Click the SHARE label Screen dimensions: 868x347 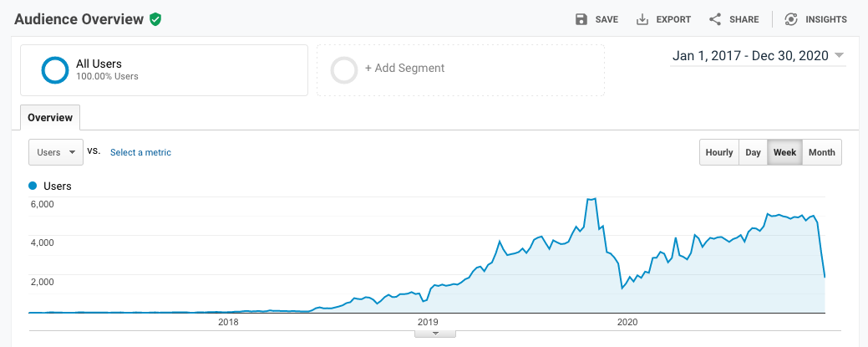744,19
